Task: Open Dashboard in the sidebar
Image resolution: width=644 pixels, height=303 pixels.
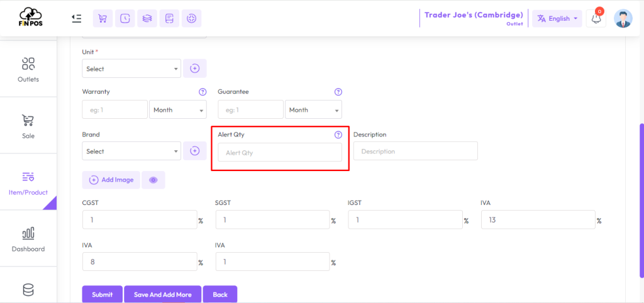Action: coord(28,240)
